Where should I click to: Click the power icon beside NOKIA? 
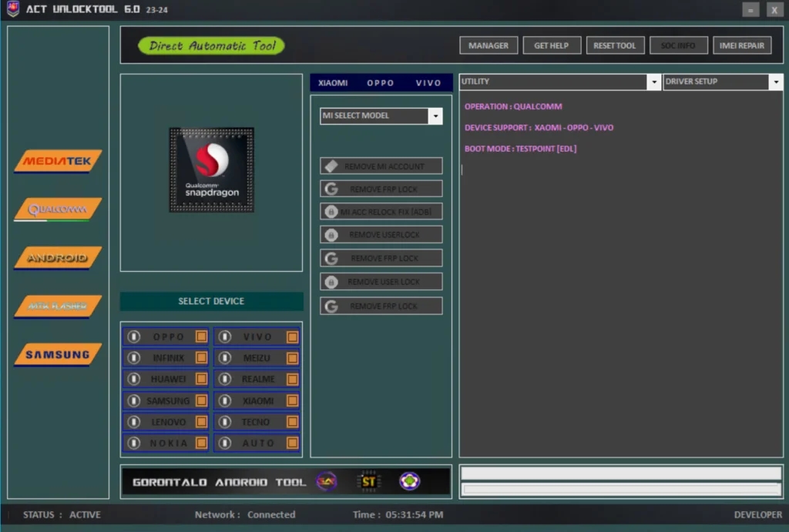[x=134, y=443]
